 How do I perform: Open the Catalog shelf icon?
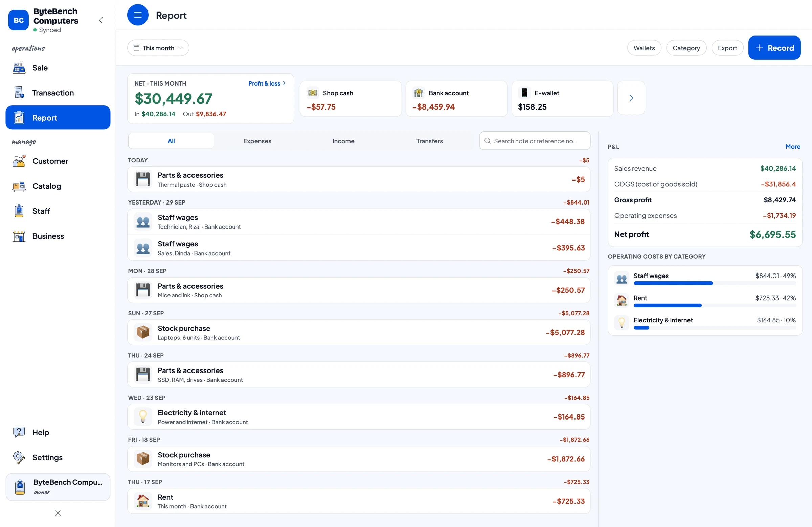(19, 186)
